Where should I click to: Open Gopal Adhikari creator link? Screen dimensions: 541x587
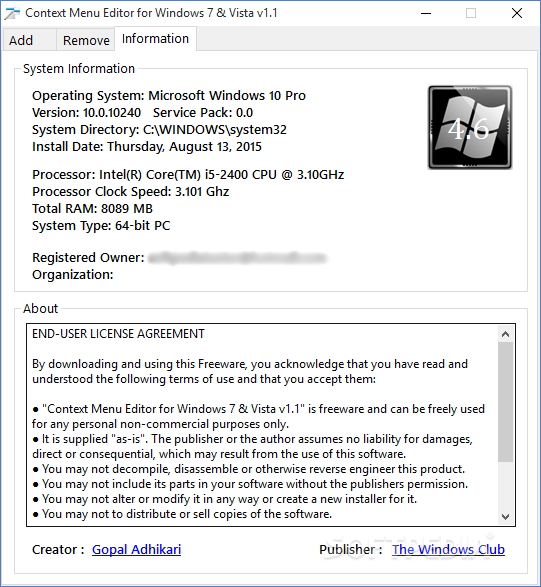136,549
